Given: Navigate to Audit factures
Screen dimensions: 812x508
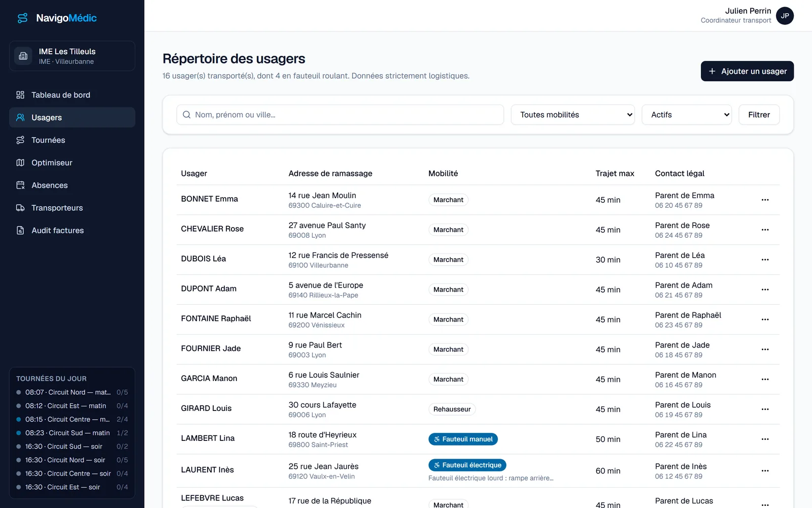Looking at the screenshot, I should pyautogui.click(x=72, y=230).
